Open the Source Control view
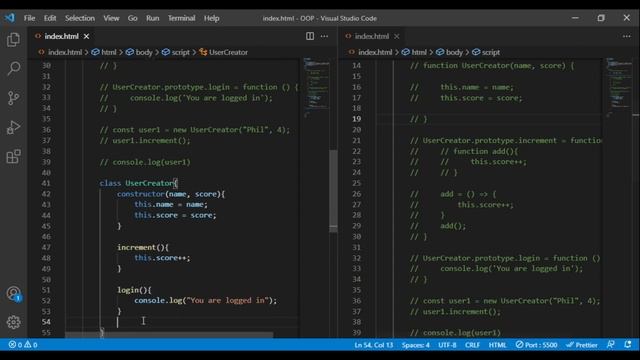The width and height of the screenshot is (640, 360). [x=13, y=98]
